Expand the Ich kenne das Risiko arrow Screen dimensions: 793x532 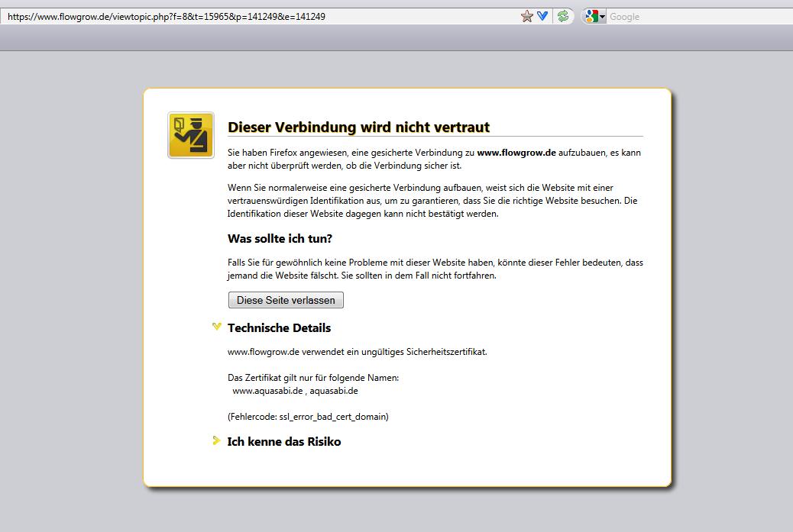[216, 440]
